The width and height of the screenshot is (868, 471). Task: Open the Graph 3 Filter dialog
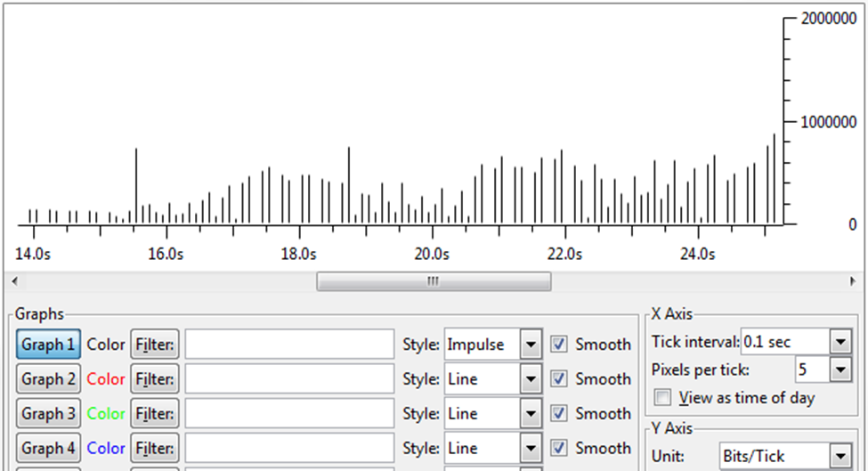coord(155,413)
